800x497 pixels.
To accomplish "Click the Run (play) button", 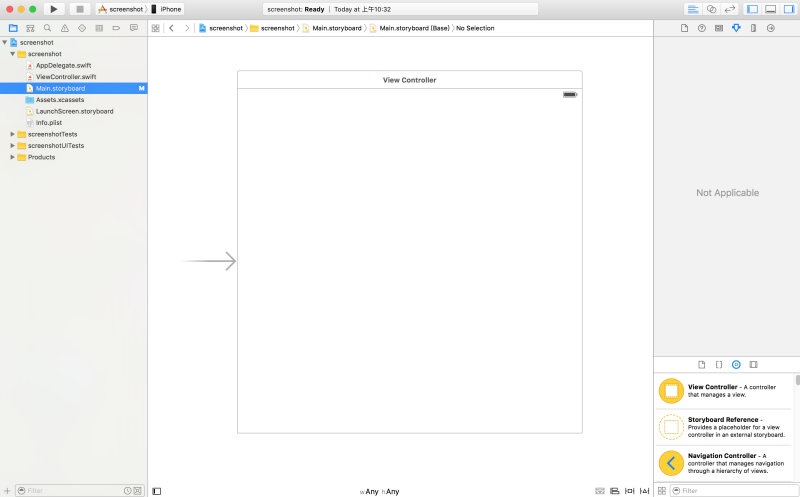I will 55,9.
